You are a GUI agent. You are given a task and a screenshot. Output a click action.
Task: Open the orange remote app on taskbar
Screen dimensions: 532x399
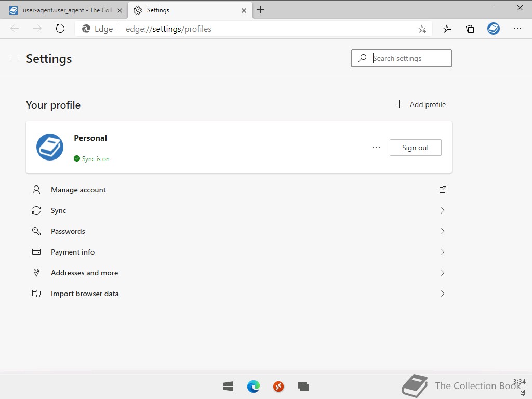coord(278,387)
